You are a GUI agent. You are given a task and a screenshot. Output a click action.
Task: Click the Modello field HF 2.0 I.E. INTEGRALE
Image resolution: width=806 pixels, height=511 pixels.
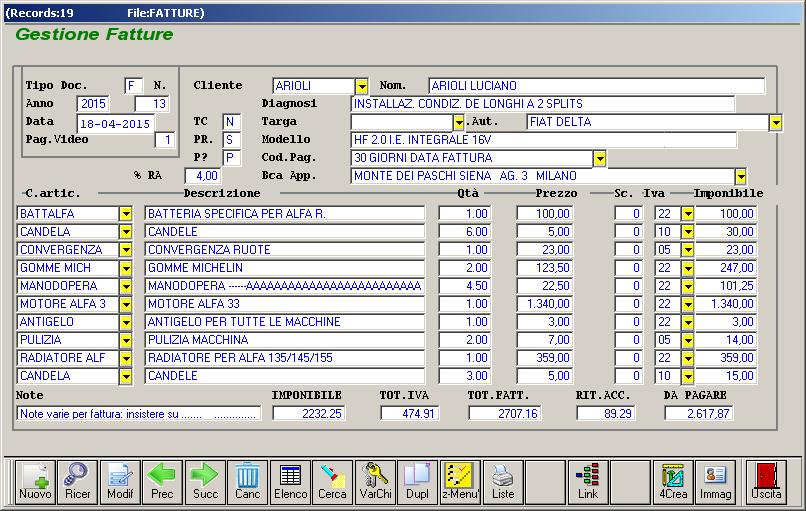[544, 140]
